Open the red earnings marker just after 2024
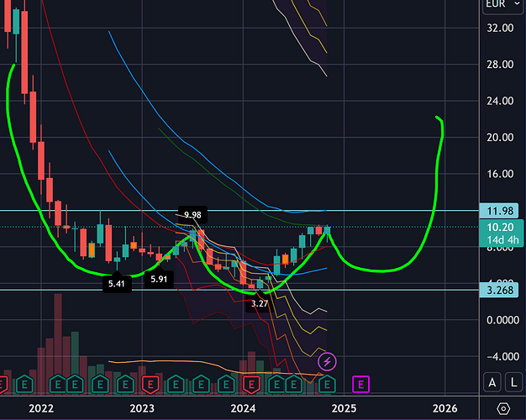526x420 pixels. [x=251, y=384]
